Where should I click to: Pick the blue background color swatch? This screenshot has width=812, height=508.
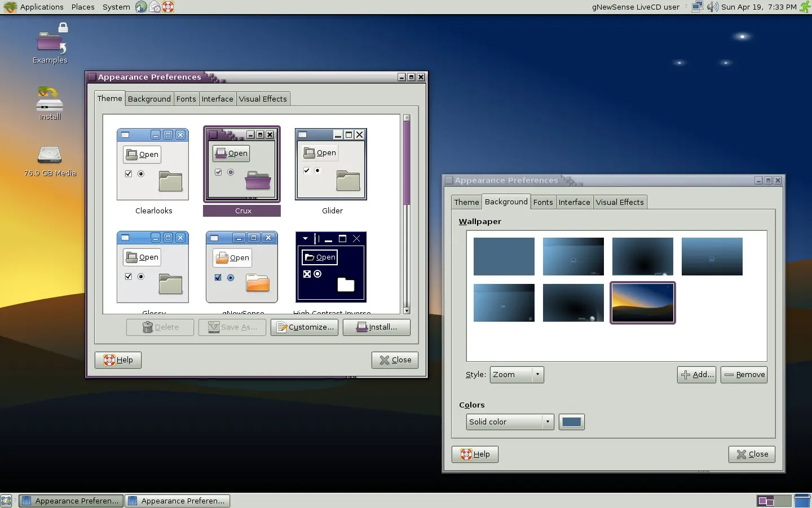[x=571, y=422]
